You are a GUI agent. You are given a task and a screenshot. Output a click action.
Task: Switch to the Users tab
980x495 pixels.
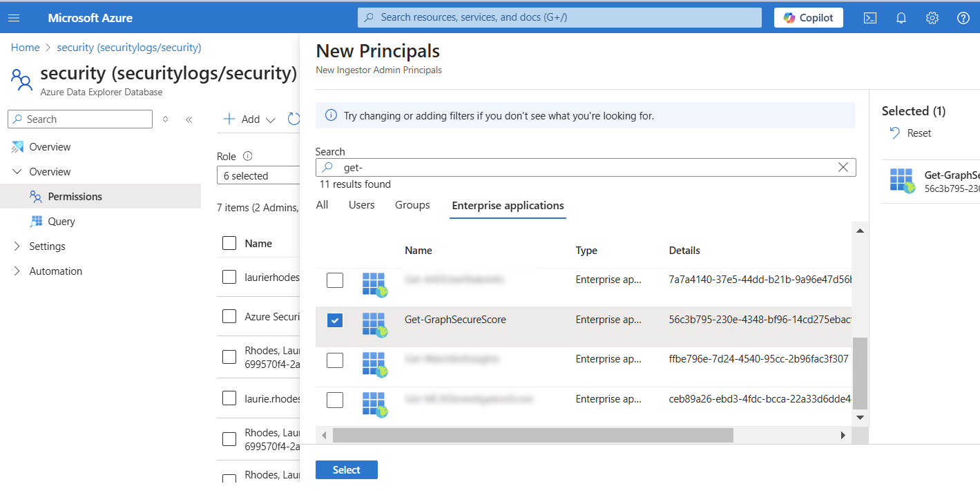(362, 205)
